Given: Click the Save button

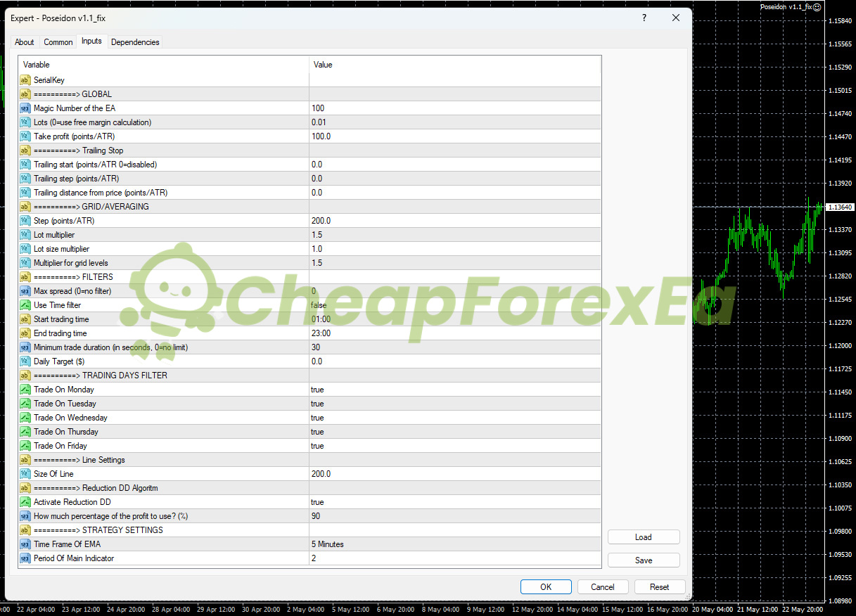Looking at the screenshot, I should (x=644, y=560).
